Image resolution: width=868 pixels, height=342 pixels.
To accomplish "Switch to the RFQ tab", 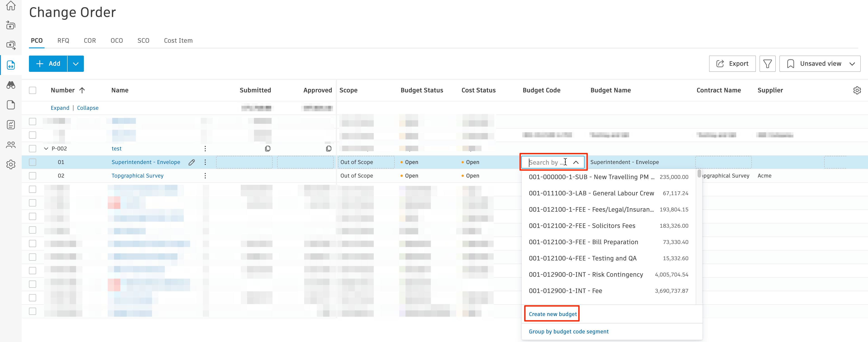I will (63, 40).
